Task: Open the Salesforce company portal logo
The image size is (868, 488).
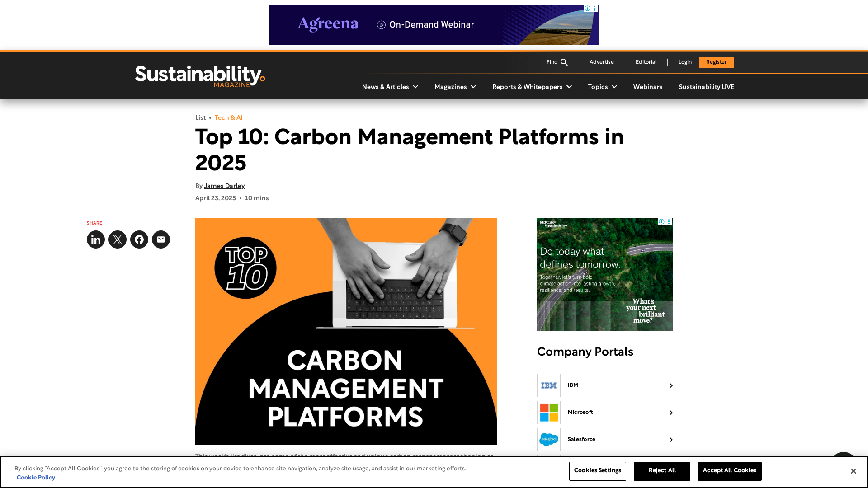Action: pyautogui.click(x=549, y=440)
